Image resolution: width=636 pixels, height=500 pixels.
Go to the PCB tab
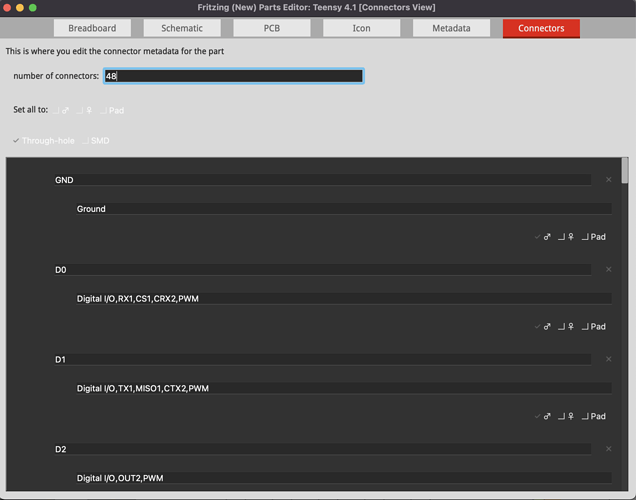[x=272, y=28]
